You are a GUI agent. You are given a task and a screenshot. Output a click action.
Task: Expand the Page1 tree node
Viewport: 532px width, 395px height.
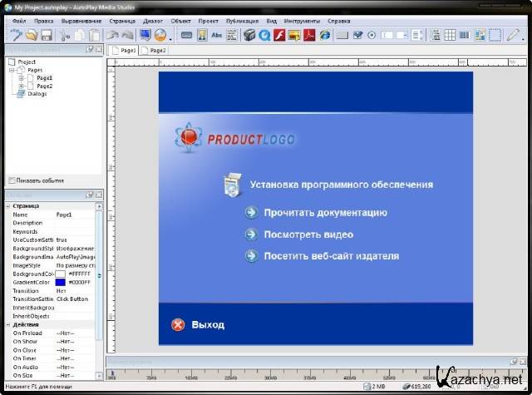pos(21,78)
